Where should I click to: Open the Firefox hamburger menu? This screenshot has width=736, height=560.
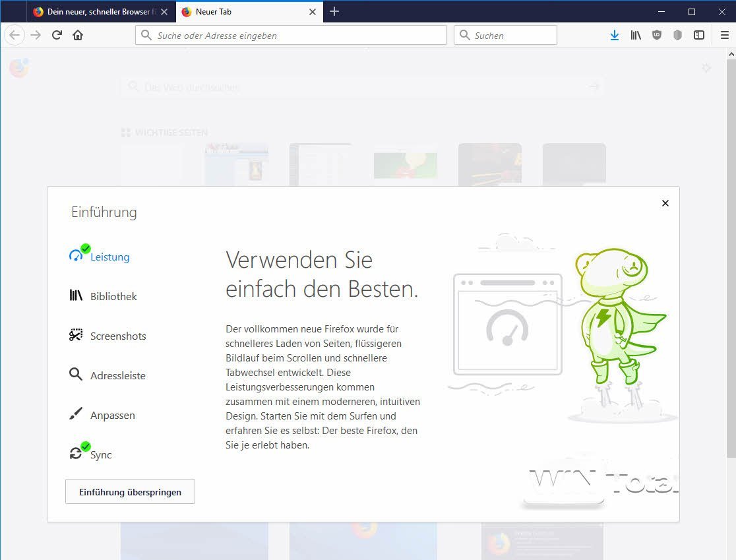(724, 35)
